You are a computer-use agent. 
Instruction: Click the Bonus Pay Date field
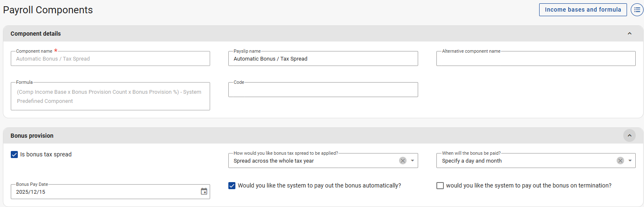click(x=104, y=192)
